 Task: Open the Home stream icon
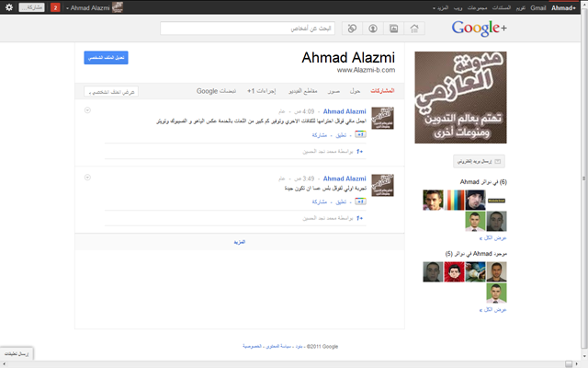[x=414, y=29]
